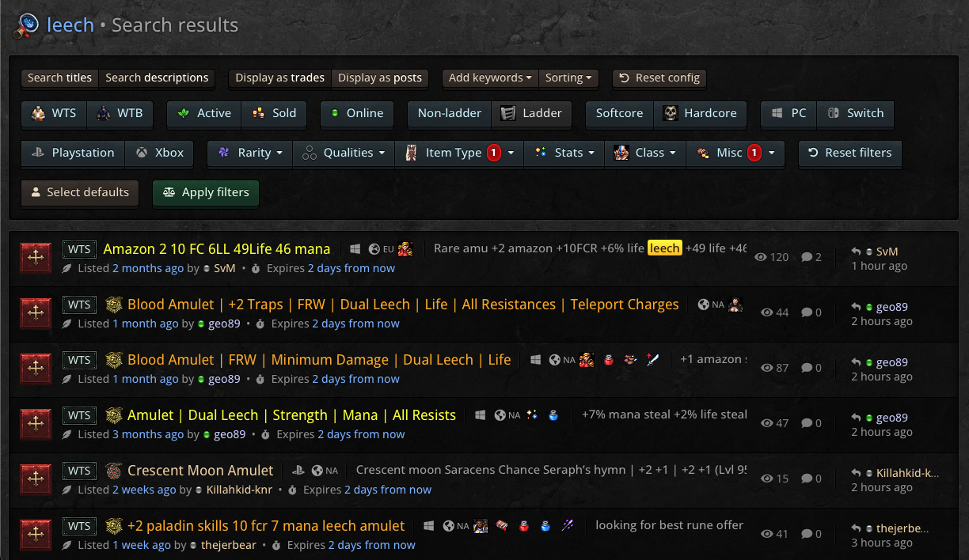Click thejerbear's character avatar thumbnail
Image resolution: width=969 pixels, height=560 pixels.
tap(481, 526)
